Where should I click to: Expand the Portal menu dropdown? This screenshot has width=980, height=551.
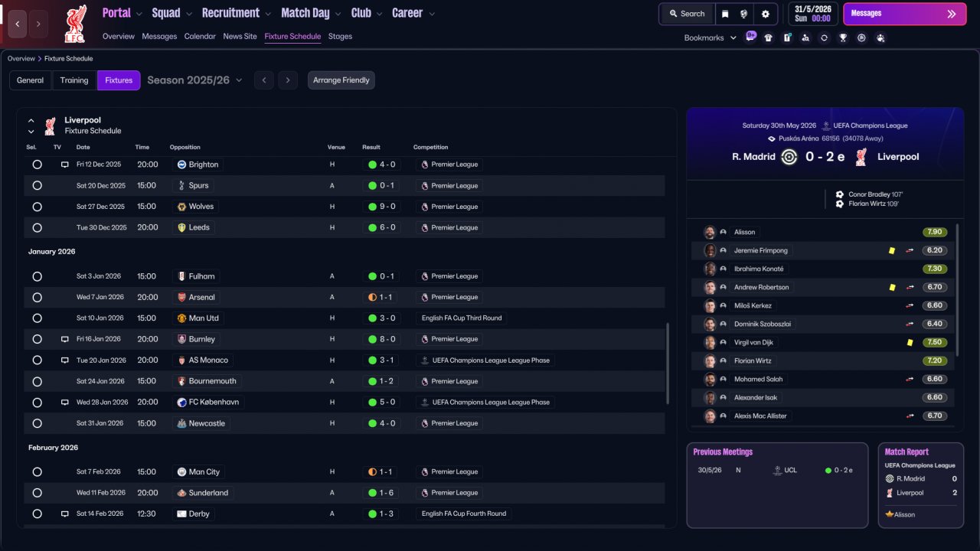point(139,14)
